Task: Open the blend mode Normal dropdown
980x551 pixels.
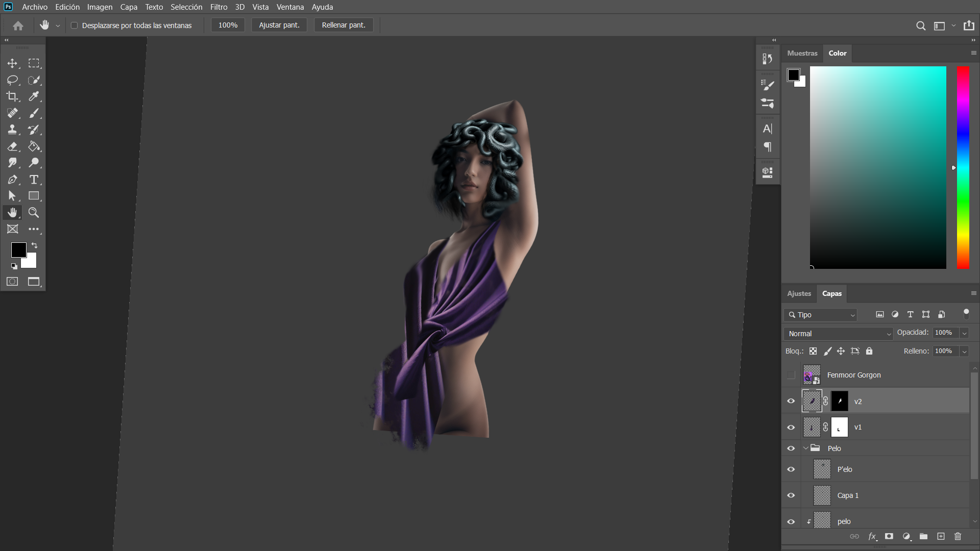Action: [838, 334]
